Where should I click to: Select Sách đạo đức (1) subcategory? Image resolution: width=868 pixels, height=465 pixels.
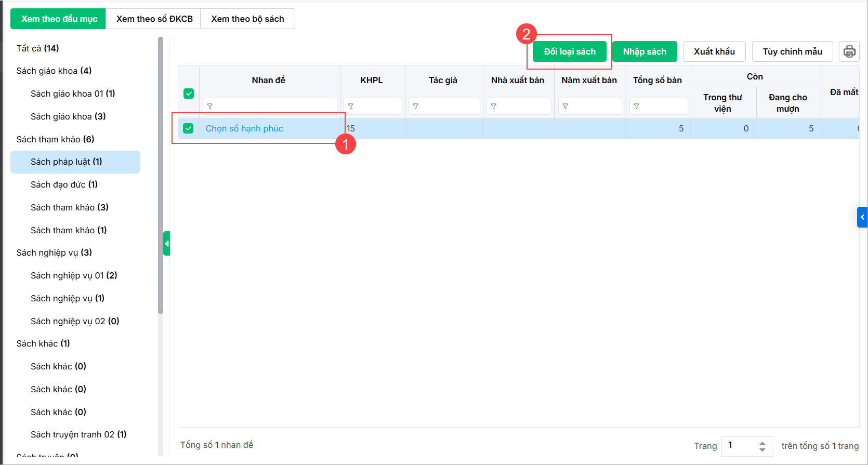pyautogui.click(x=64, y=184)
